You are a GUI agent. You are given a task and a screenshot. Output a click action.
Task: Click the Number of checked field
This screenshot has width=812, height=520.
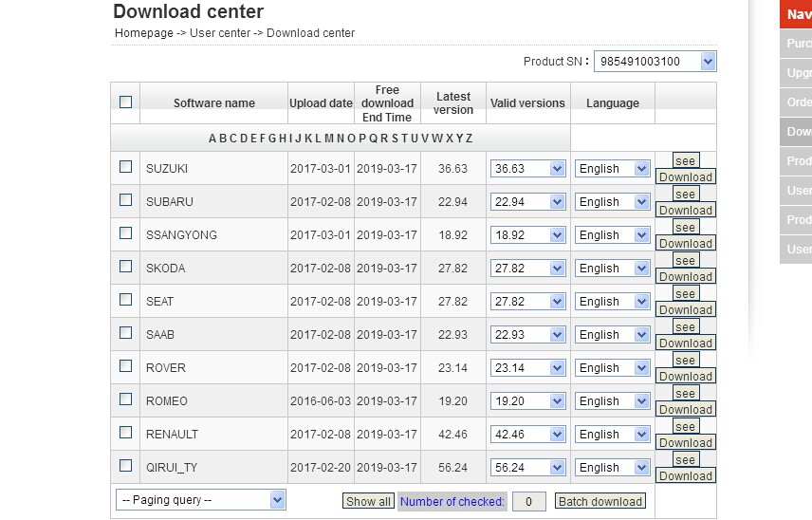(528, 501)
